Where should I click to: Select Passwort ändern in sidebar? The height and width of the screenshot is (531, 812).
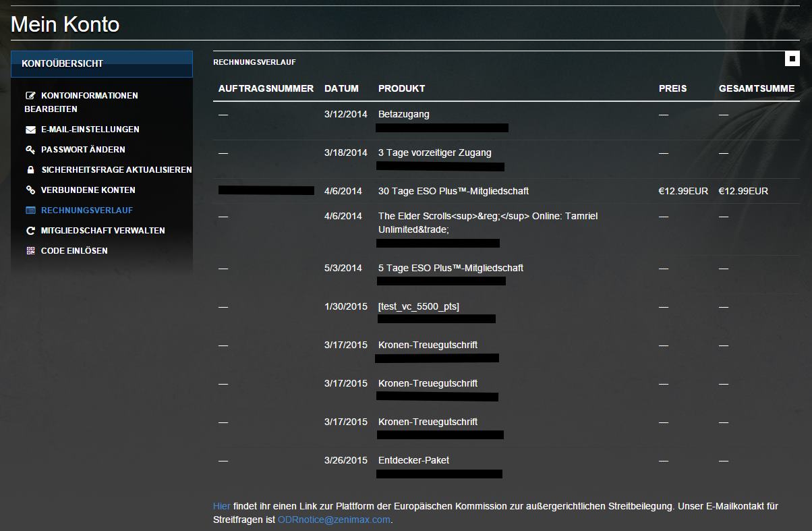coord(83,149)
